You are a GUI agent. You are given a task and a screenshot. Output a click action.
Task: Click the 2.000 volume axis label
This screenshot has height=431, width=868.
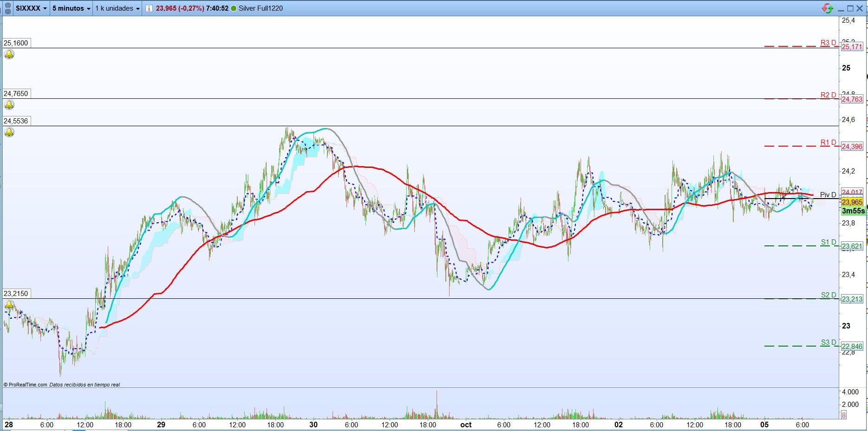point(850,404)
